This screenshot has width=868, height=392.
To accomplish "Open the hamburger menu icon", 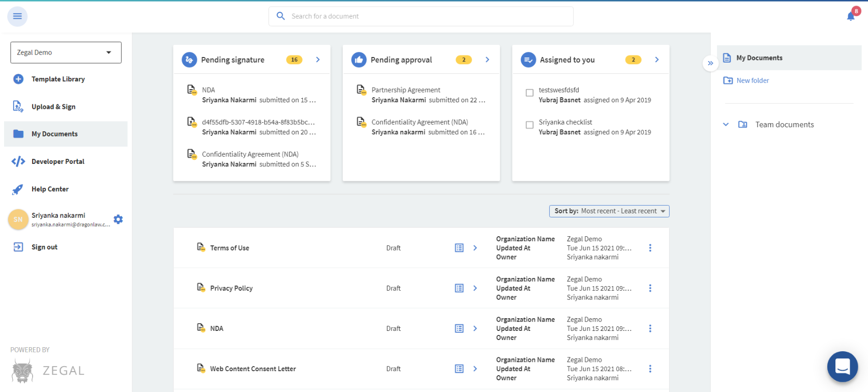I will [17, 16].
